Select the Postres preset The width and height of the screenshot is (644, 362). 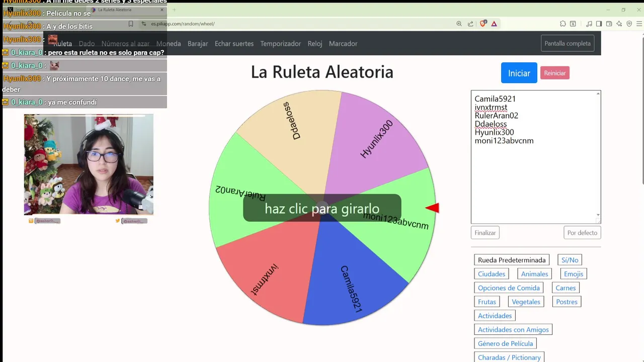[567, 302]
